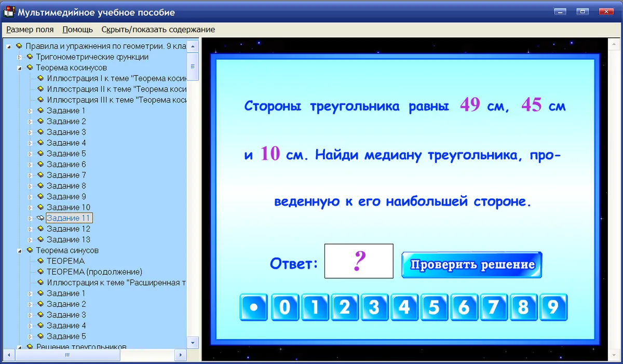Select Задание 3 under Теорема косинусов
Viewport: 623px width, 364px height.
66,132
